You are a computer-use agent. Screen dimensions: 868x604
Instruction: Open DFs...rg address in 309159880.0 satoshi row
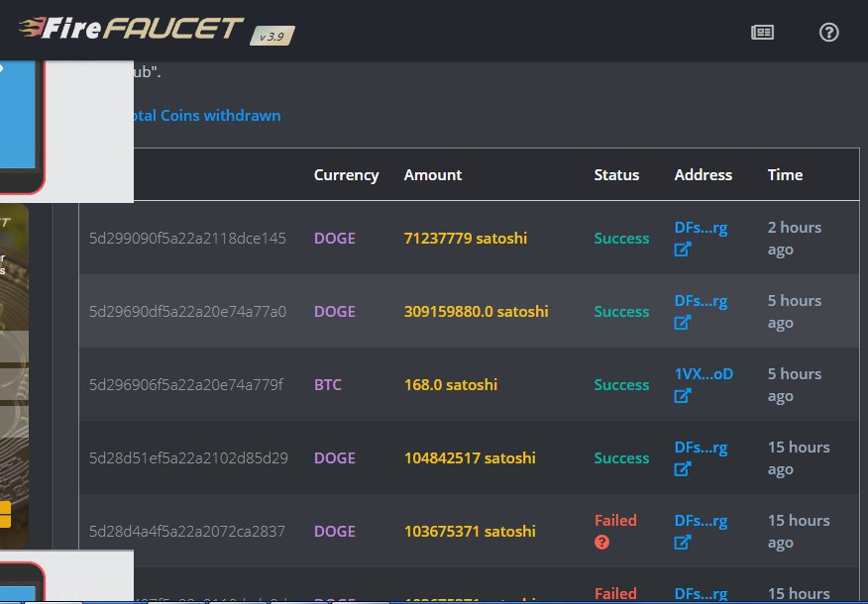[701, 300]
